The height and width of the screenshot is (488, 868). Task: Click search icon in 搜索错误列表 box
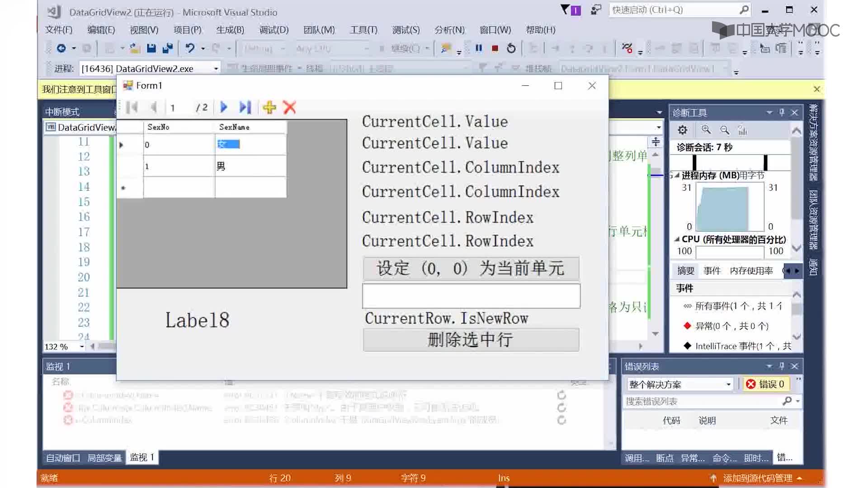tap(787, 401)
